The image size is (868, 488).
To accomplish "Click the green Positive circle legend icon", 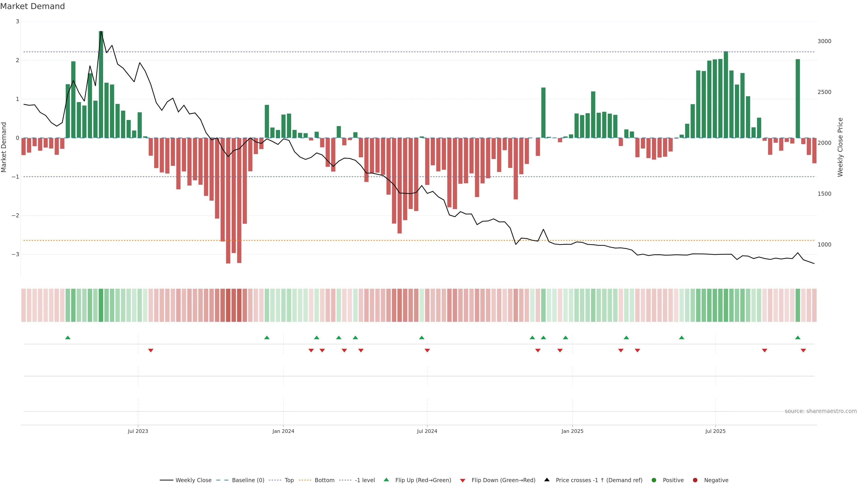I will [654, 480].
